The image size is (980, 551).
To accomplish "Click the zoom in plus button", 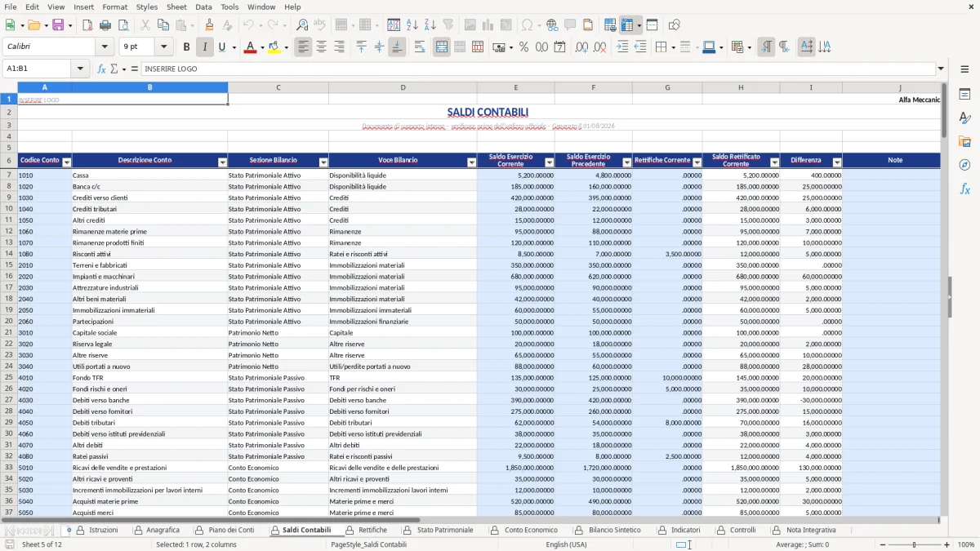I will tap(947, 544).
